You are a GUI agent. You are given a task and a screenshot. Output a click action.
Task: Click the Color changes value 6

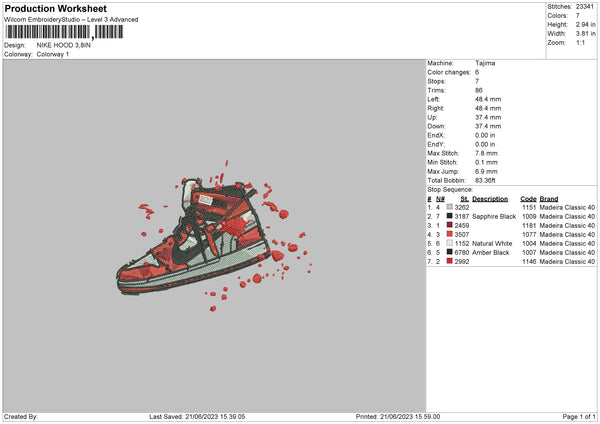click(477, 72)
